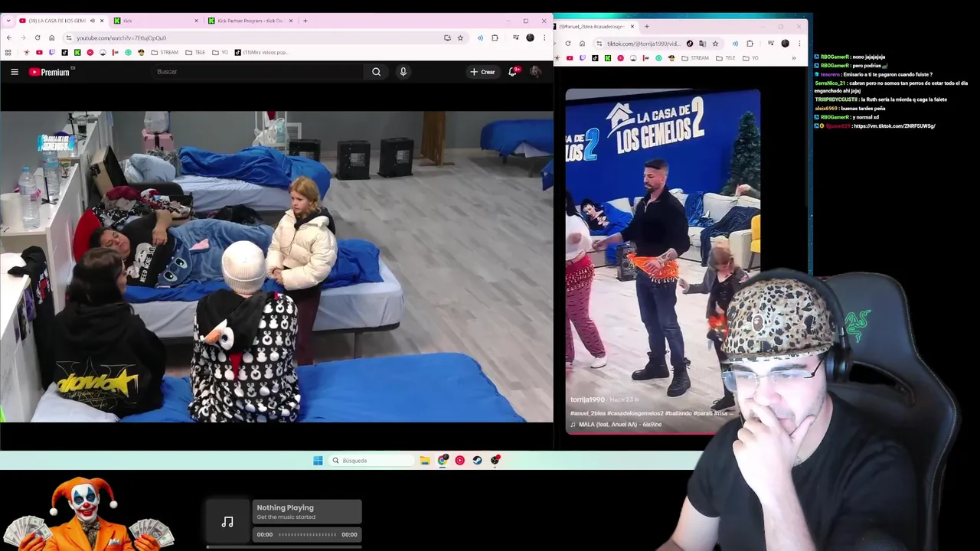Open the vm.tiktok.com link in chat
The image size is (980, 551).
tap(893, 126)
